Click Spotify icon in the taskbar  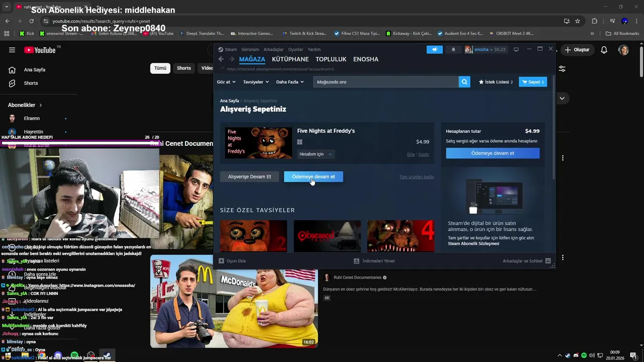click(74, 355)
